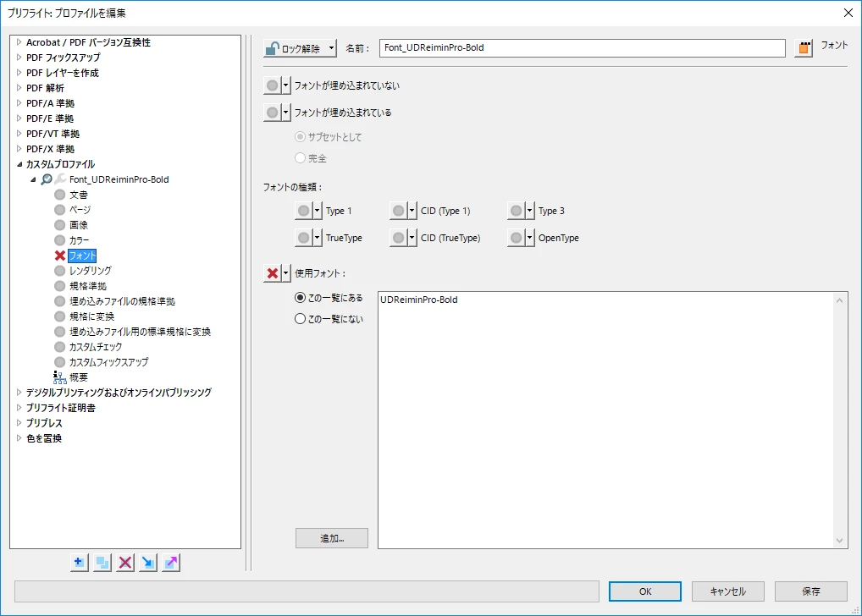The width and height of the screenshot is (862, 616).
Task: Select the red X フォント tree entry
Action: (x=82, y=256)
